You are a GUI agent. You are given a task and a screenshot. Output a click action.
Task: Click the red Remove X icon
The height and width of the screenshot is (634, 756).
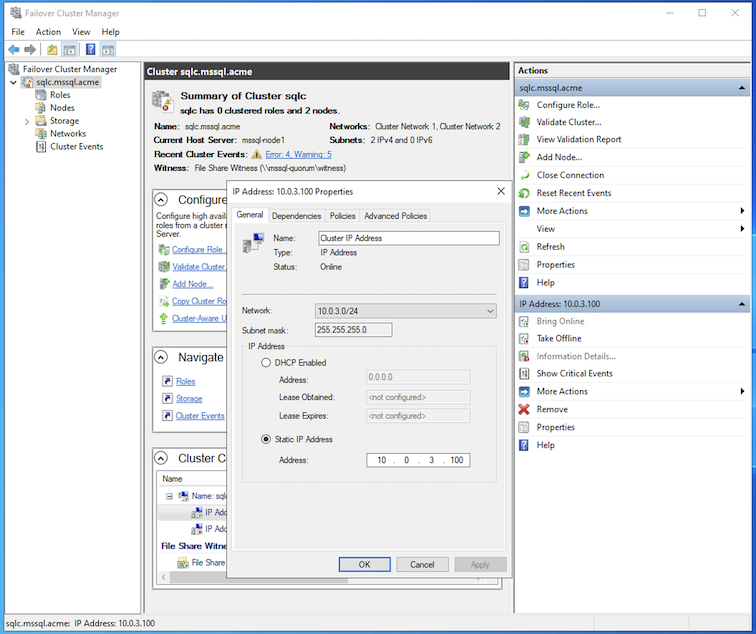coord(524,409)
